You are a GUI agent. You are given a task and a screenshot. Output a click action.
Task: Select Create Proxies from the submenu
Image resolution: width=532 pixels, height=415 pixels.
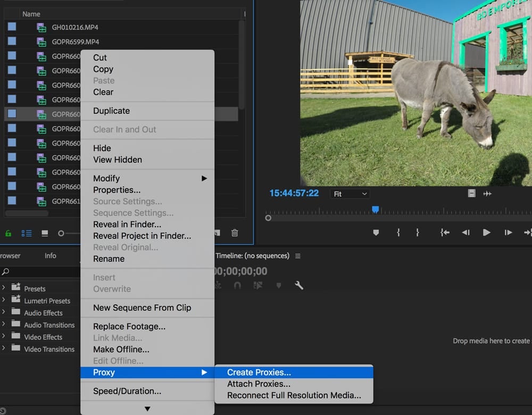click(x=259, y=372)
